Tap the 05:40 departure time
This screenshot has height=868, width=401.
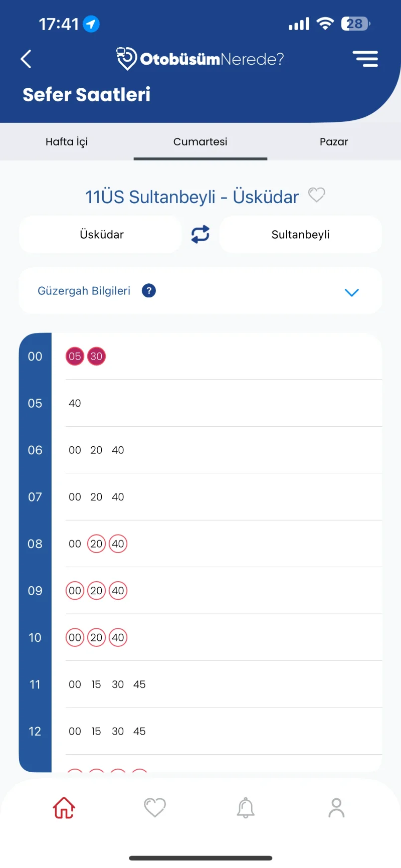[75, 403]
